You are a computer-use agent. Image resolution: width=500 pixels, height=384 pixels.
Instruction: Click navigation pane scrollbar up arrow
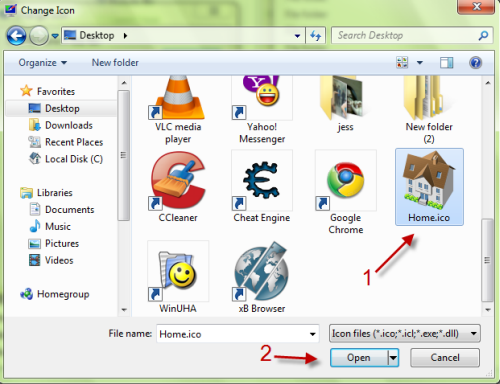coord(124,82)
